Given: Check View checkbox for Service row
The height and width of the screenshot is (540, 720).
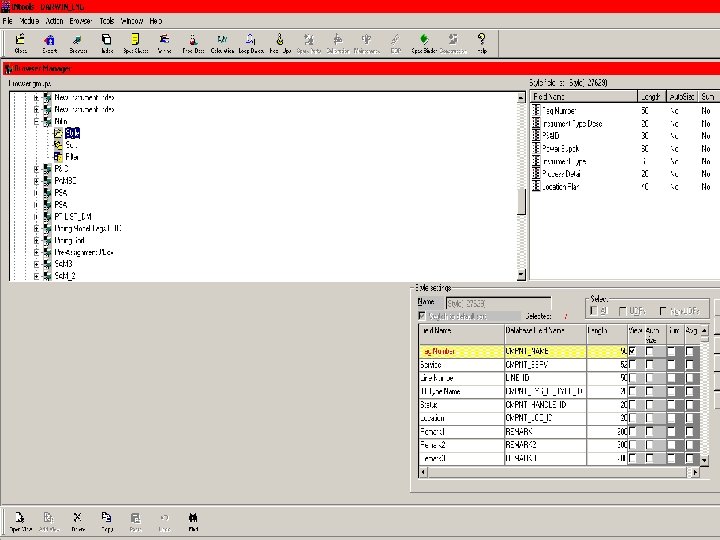Looking at the screenshot, I should coord(633,365).
